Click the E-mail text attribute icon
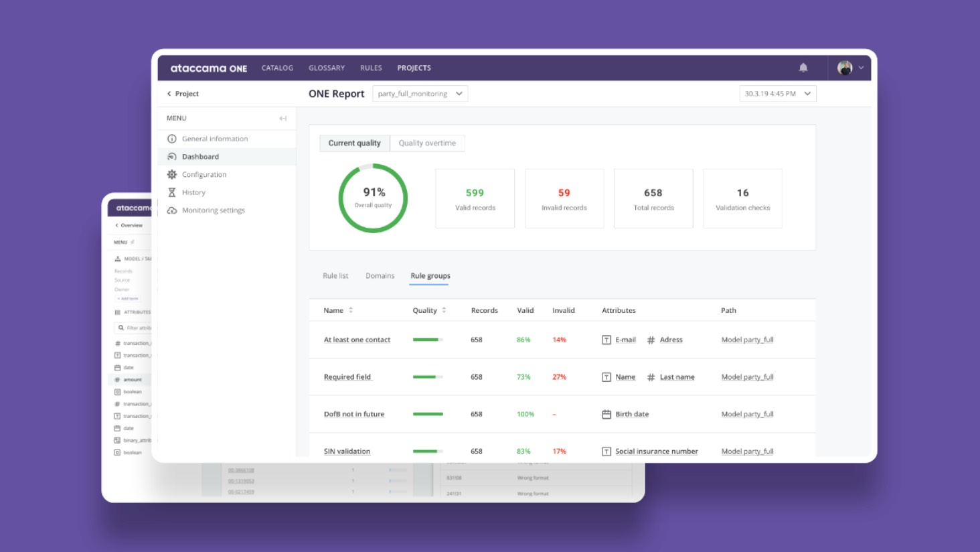This screenshot has width=980, height=552. (x=606, y=340)
